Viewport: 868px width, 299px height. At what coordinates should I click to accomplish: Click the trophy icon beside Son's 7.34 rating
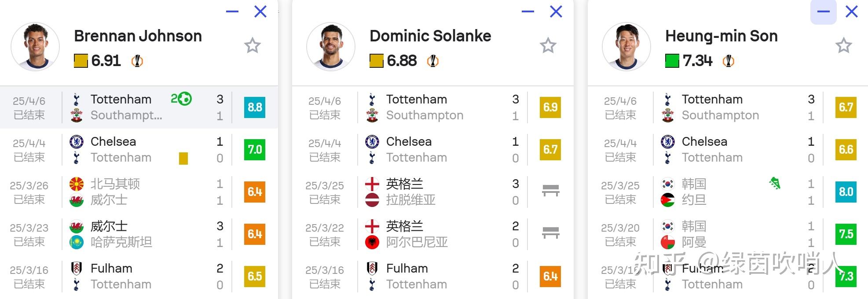click(729, 61)
